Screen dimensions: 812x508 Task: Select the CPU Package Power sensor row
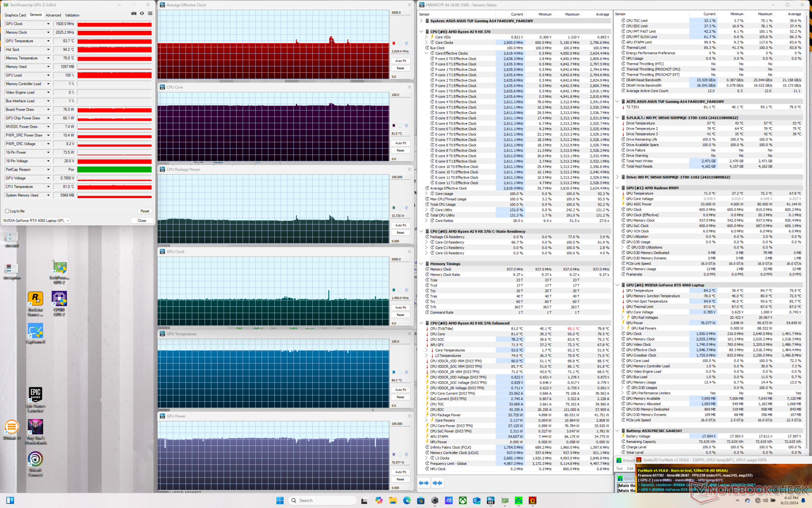(x=518, y=415)
